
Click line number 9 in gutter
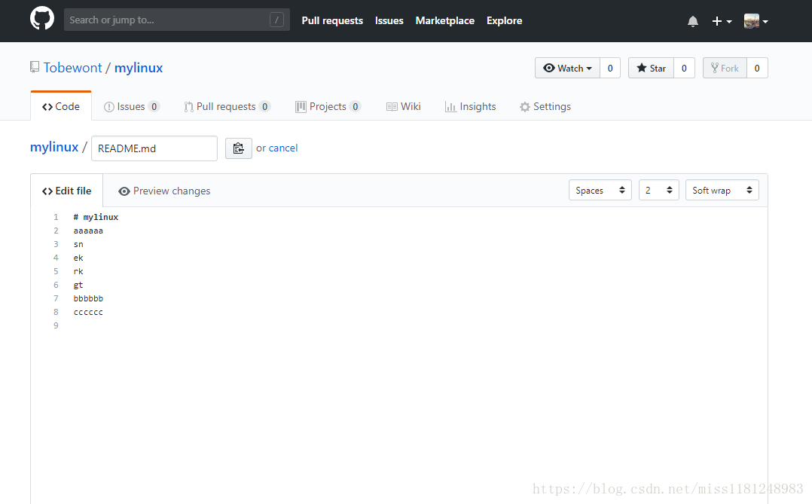point(56,325)
